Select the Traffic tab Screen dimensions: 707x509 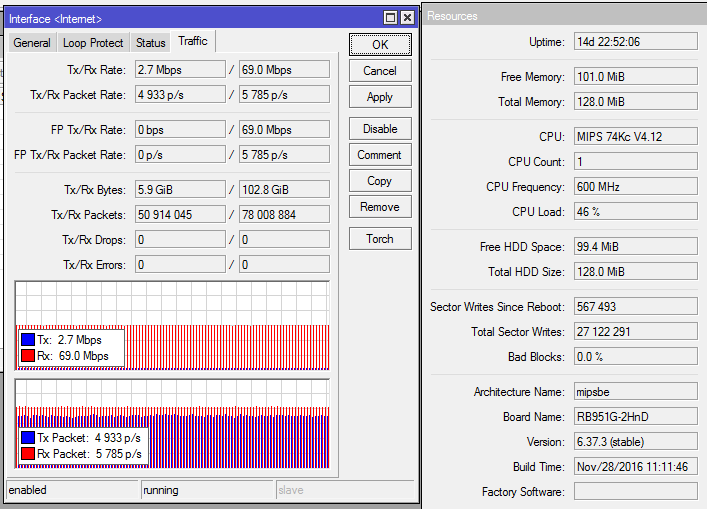click(193, 42)
